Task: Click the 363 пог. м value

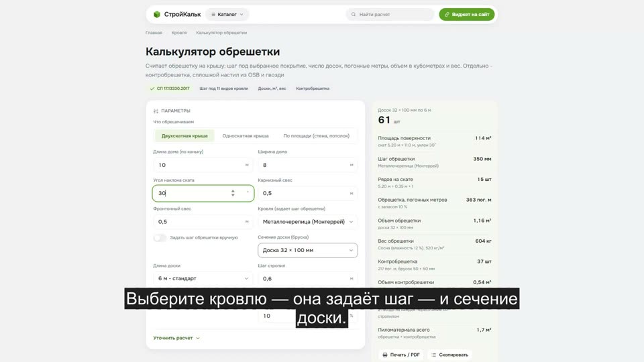Action: pos(478,200)
